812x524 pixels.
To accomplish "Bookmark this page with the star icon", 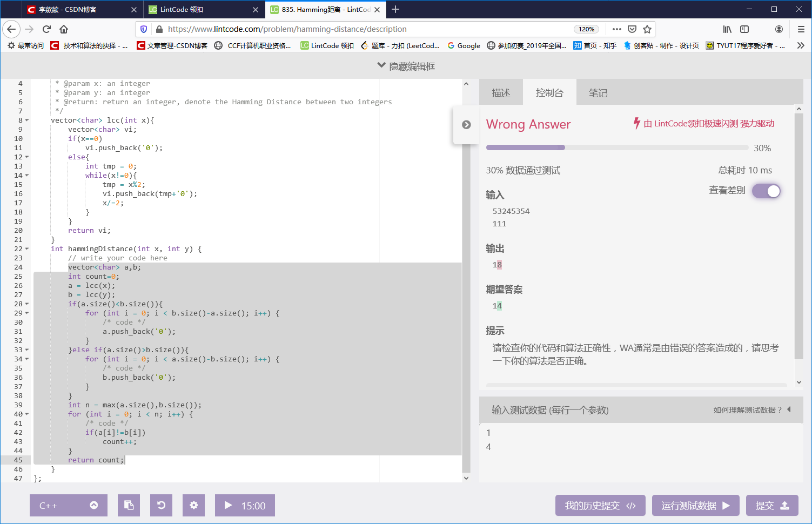I will coord(647,29).
